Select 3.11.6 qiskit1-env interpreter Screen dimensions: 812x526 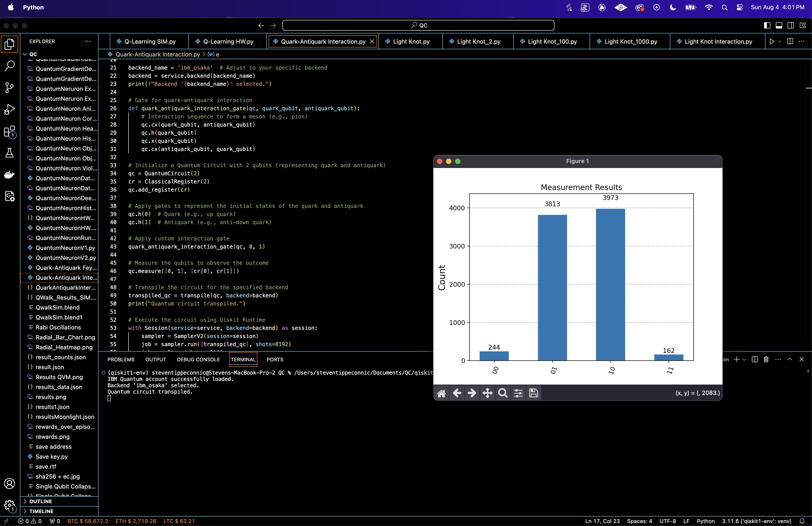tap(756, 521)
